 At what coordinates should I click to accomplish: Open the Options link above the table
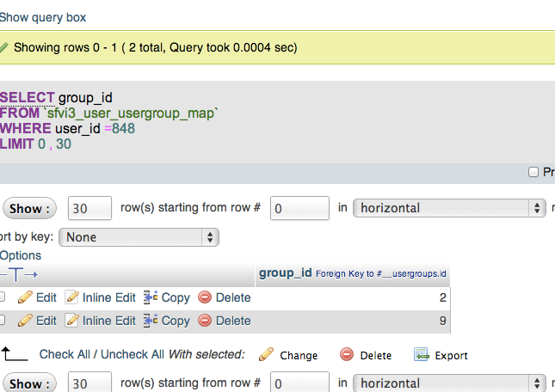[21, 255]
